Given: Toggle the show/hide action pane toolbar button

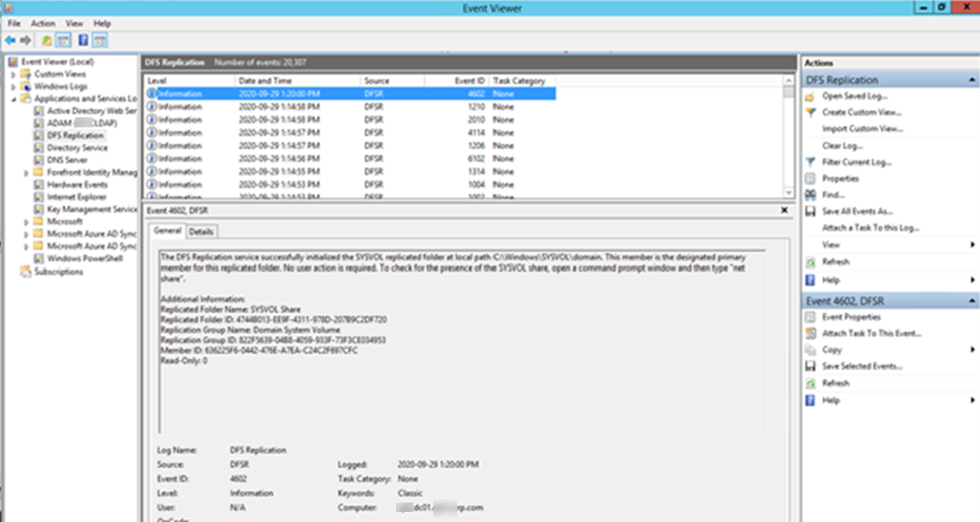Looking at the screenshot, I should [x=100, y=40].
